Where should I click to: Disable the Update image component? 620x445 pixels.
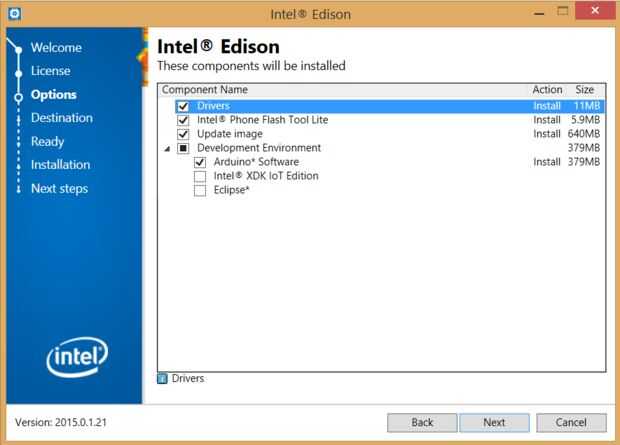pyautogui.click(x=183, y=134)
